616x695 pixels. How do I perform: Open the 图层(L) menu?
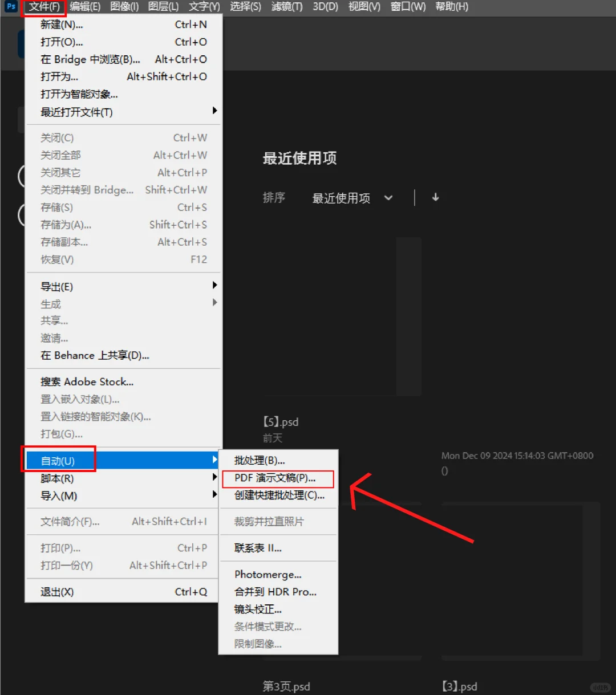(x=163, y=7)
